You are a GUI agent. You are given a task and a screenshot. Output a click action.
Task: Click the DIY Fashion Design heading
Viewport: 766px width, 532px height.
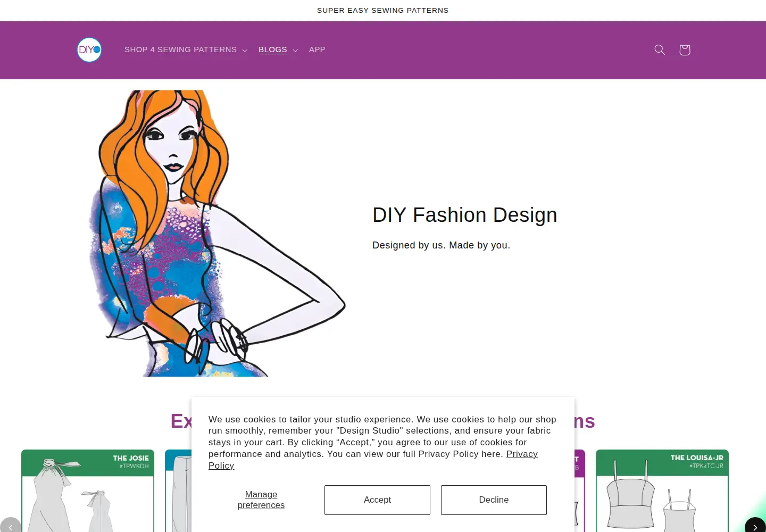pyautogui.click(x=465, y=215)
